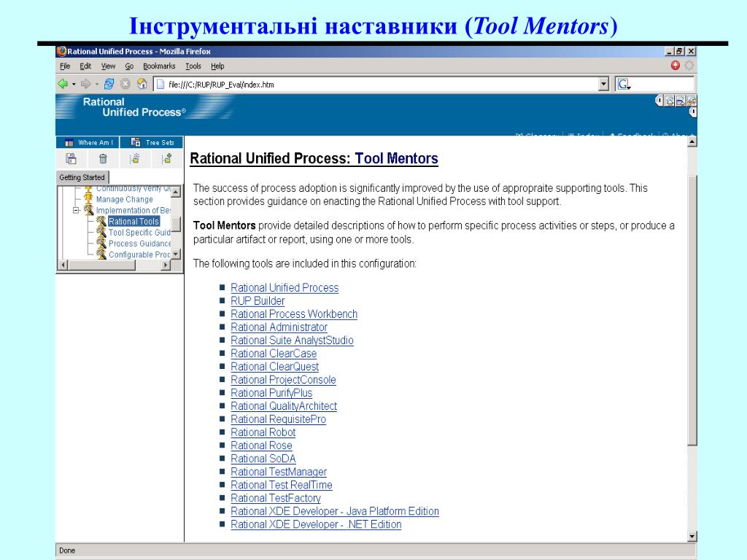Select Manage Change in the tree
This screenshot has height=560, width=747.
click(124, 199)
